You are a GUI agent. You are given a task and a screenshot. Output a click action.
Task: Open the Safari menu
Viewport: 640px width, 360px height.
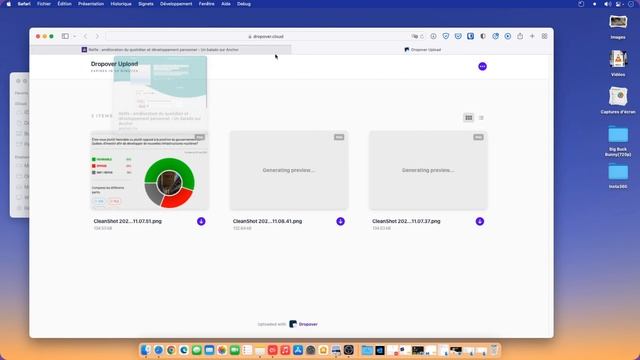pyautogui.click(x=24, y=4)
